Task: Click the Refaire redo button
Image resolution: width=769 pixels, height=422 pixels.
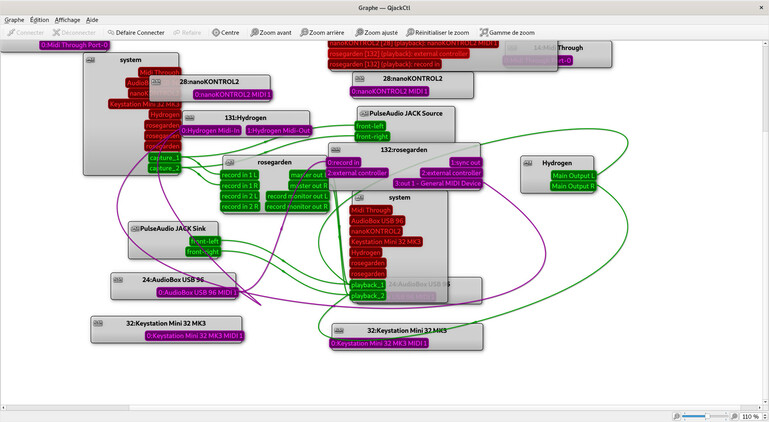Action: click(x=187, y=32)
